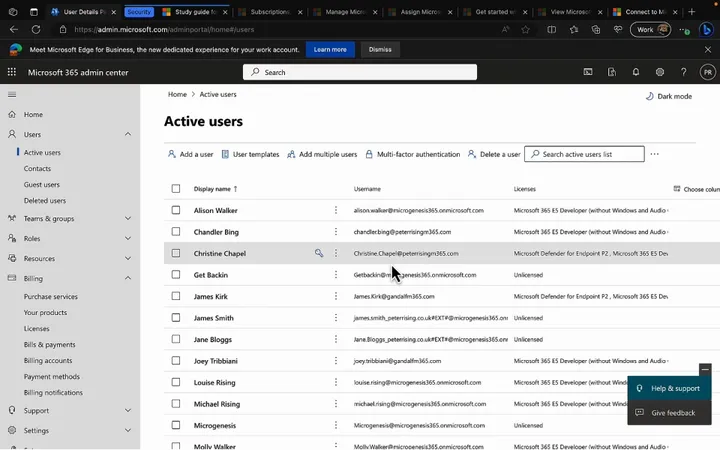Click the admin center Search box

click(x=360, y=72)
